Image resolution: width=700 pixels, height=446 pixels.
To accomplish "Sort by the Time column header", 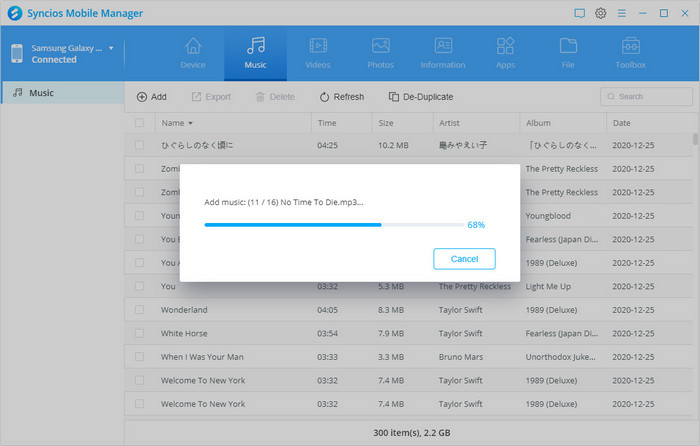I will [x=327, y=123].
